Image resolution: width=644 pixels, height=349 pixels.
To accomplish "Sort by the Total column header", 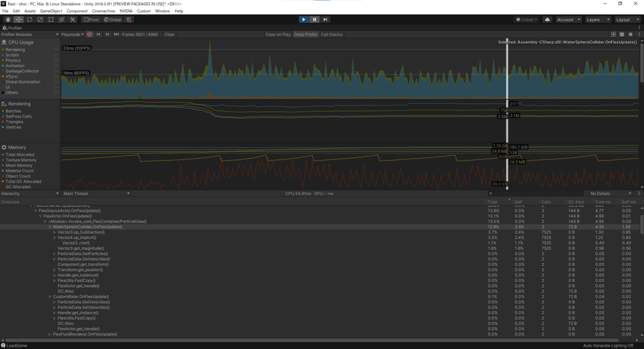I will click(x=499, y=202).
